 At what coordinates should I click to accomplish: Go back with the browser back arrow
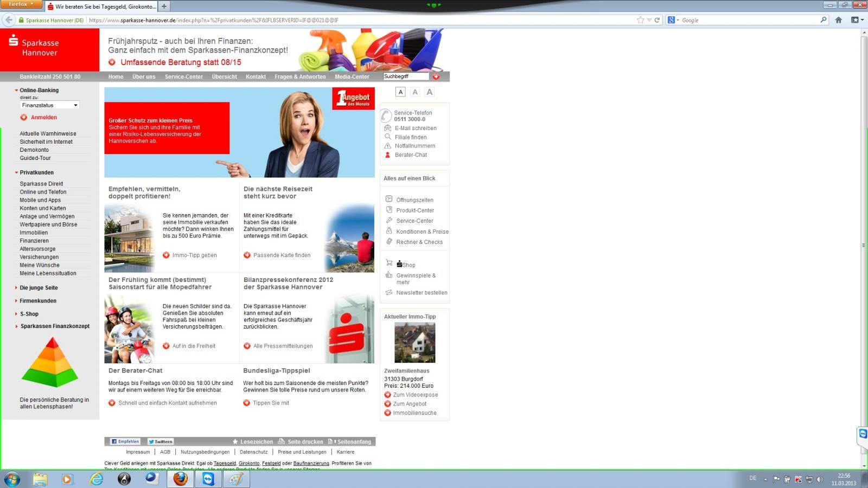[9, 20]
